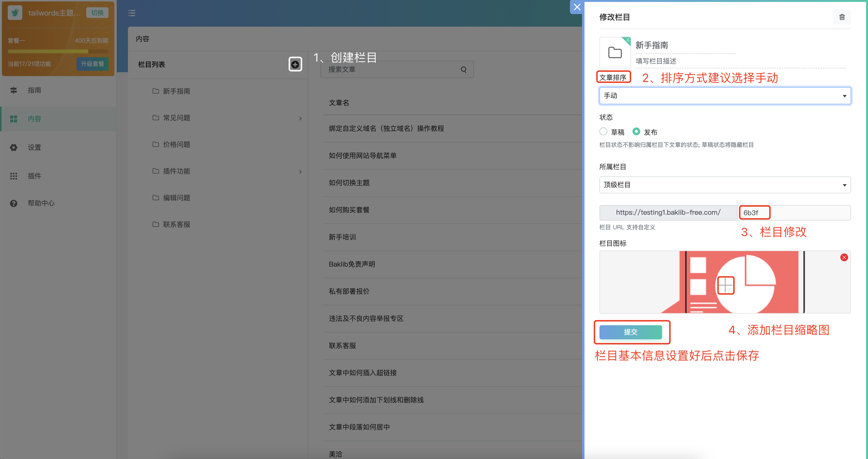Click folder icon of 插件功能 column

click(x=156, y=171)
